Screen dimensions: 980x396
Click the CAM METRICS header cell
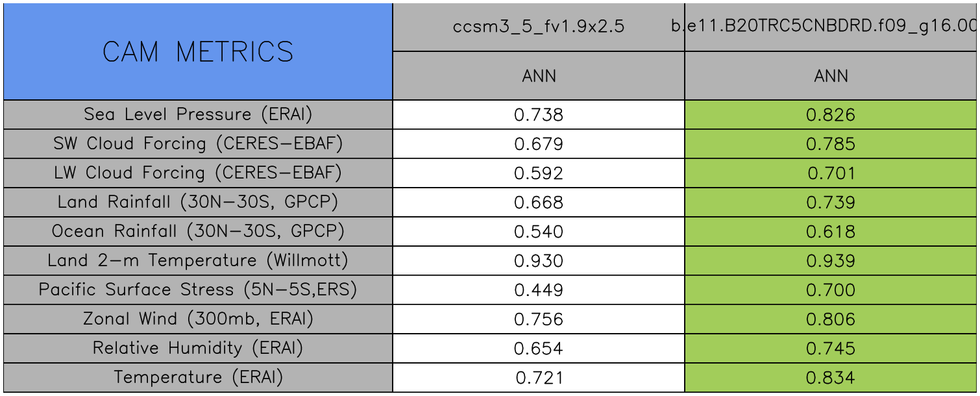pos(198,52)
